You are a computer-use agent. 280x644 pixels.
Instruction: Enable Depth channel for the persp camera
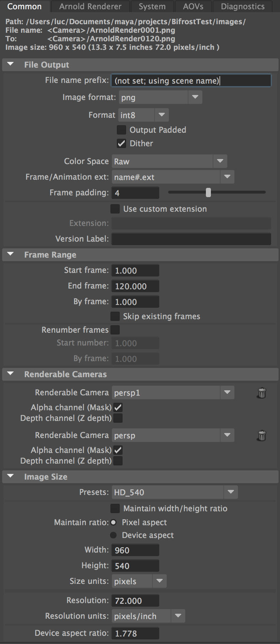pos(118,461)
